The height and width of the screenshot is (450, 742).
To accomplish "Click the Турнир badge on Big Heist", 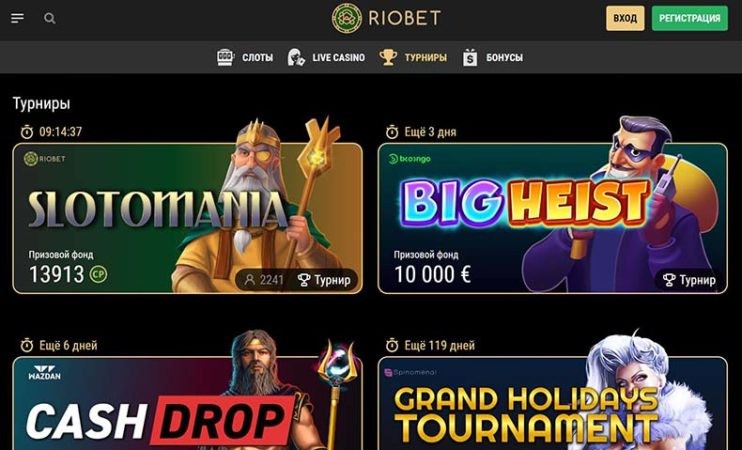I will 689,280.
